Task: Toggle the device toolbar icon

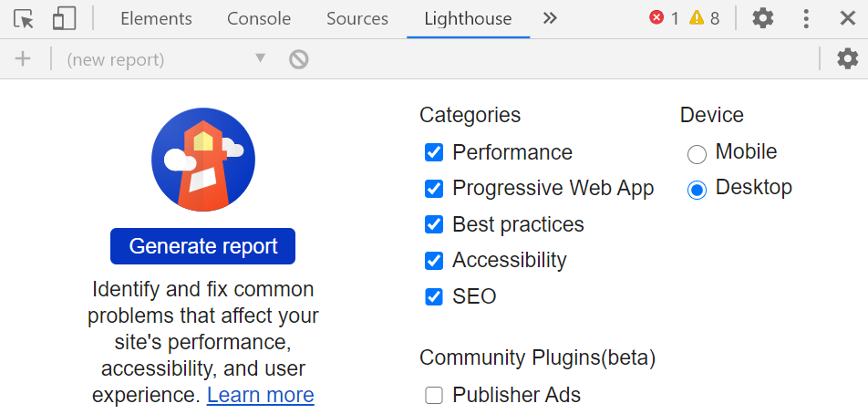Action: (x=64, y=18)
